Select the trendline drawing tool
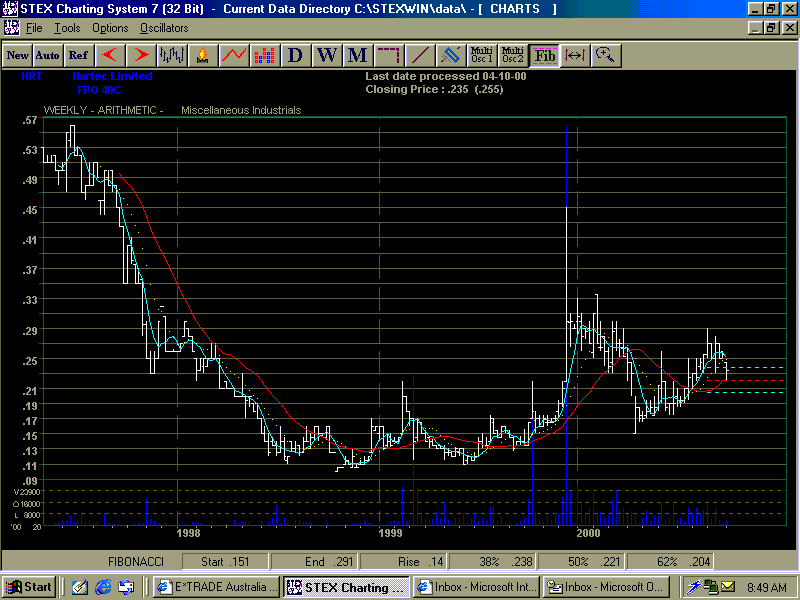This screenshot has width=800, height=600. tap(420, 55)
